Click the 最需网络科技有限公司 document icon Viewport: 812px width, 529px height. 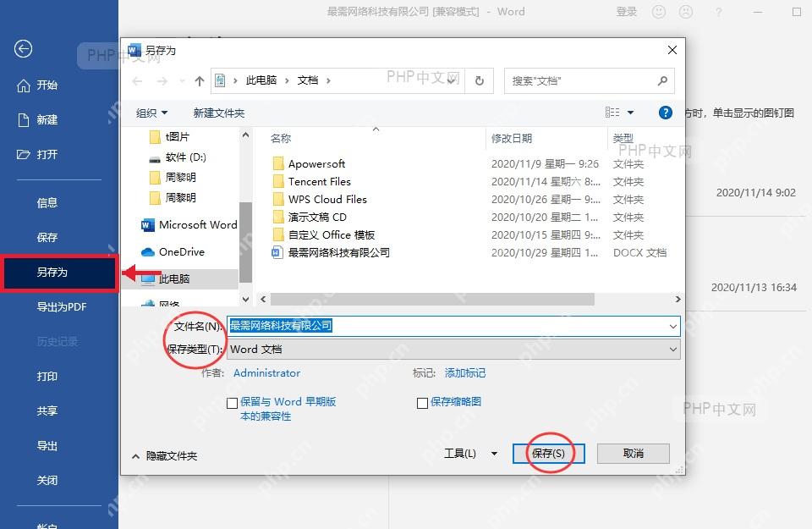(x=277, y=252)
